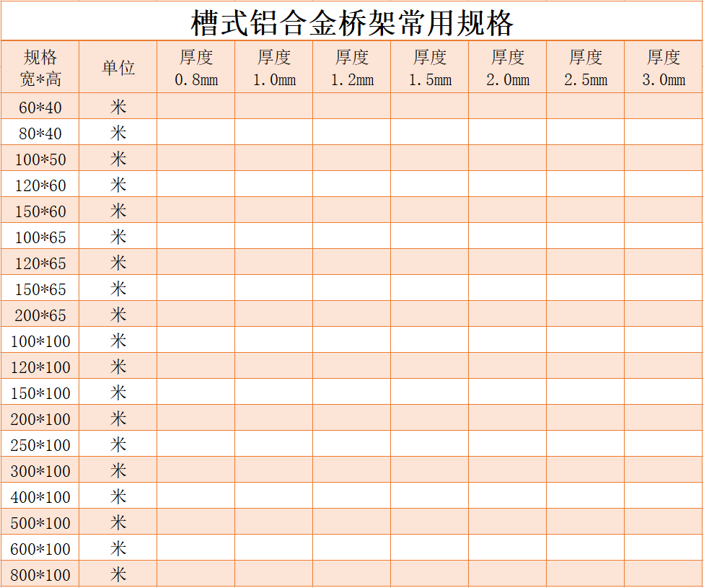The image size is (704, 588).
Task: Select the 厚度 2.0mm column header
Action: pyautogui.click(x=509, y=66)
